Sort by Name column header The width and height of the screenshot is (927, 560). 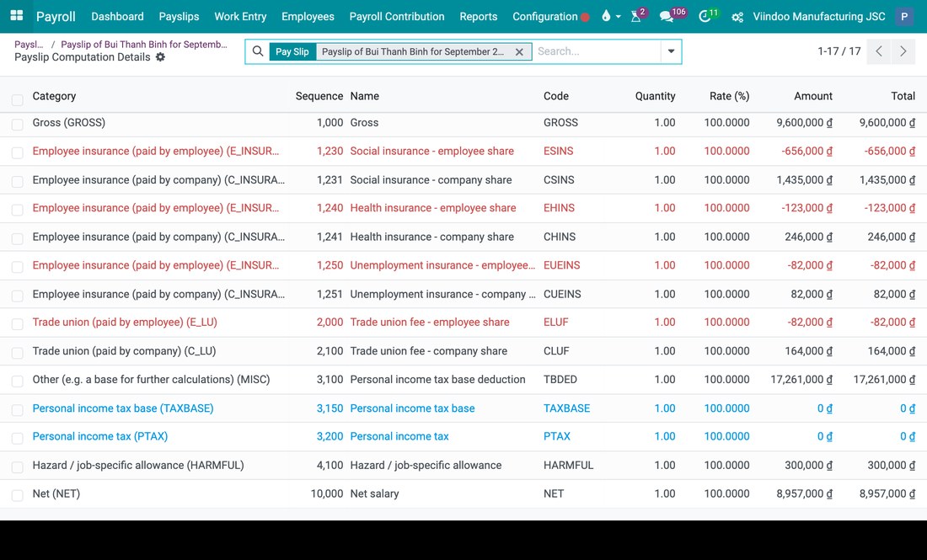(365, 96)
